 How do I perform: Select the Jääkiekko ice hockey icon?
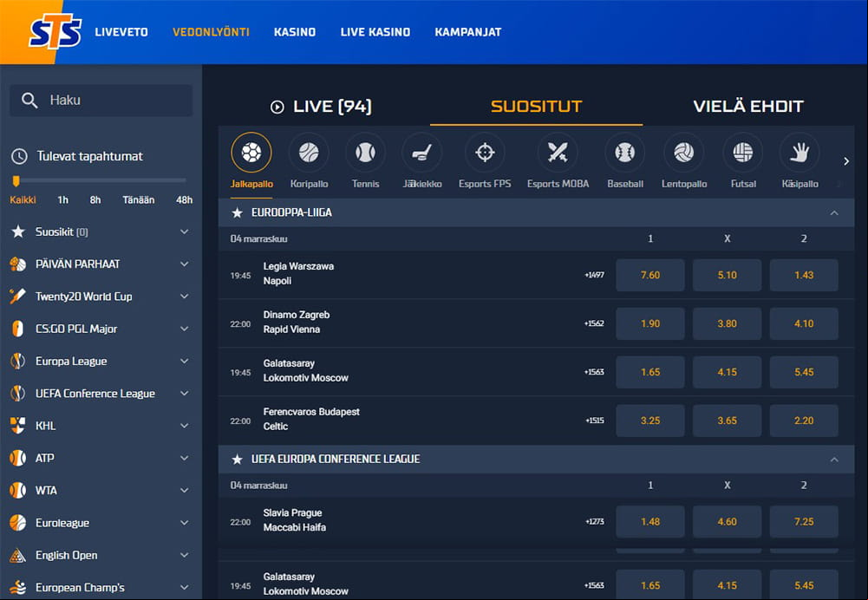421,153
